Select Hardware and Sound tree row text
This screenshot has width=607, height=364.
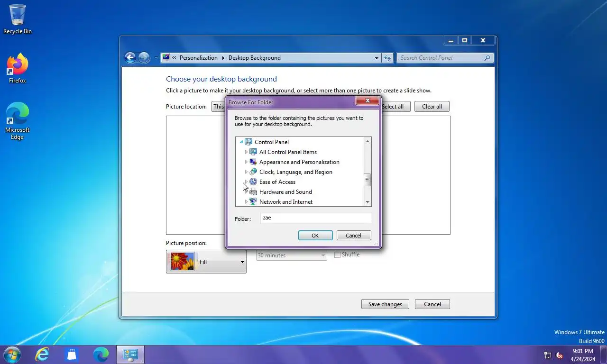[285, 192]
